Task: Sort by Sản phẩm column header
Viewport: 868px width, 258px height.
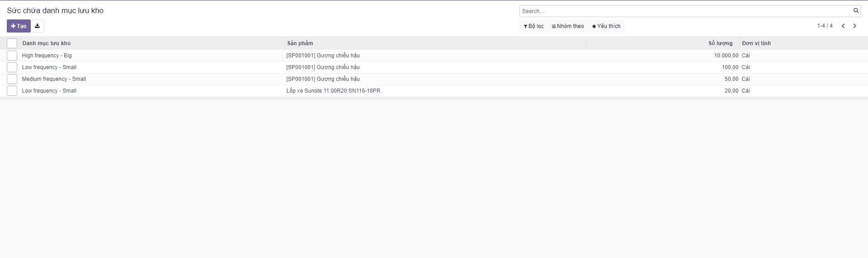Action: coord(300,43)
